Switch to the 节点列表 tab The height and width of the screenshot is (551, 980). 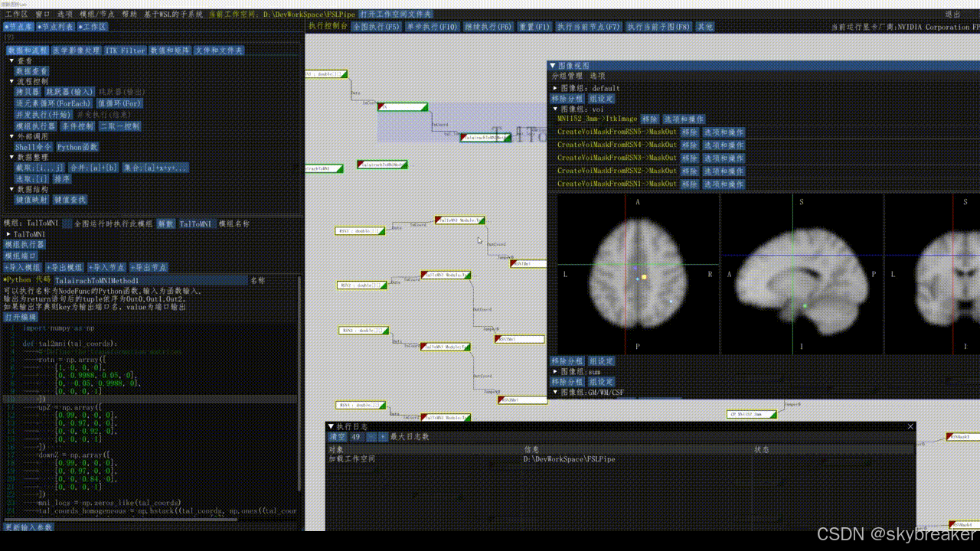pyautogui.click(x=56, y=27)
